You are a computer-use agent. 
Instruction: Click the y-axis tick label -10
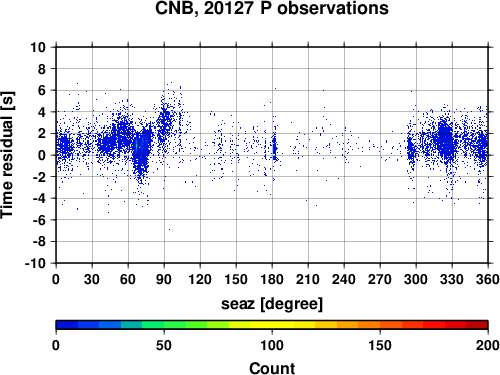point(35,263)
